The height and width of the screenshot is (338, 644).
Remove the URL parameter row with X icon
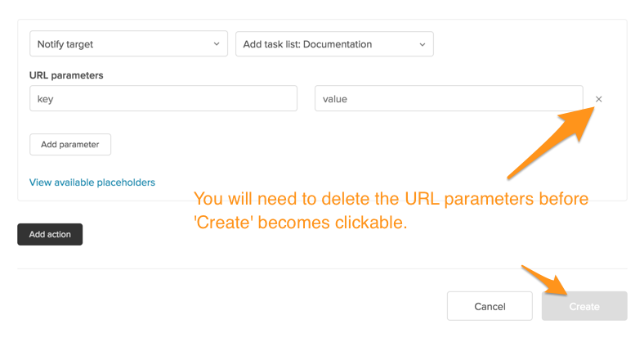(598, 99)
